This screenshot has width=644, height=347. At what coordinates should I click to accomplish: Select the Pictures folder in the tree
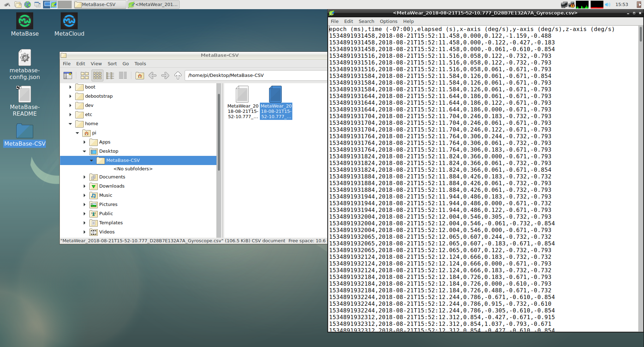click(108, 205)
